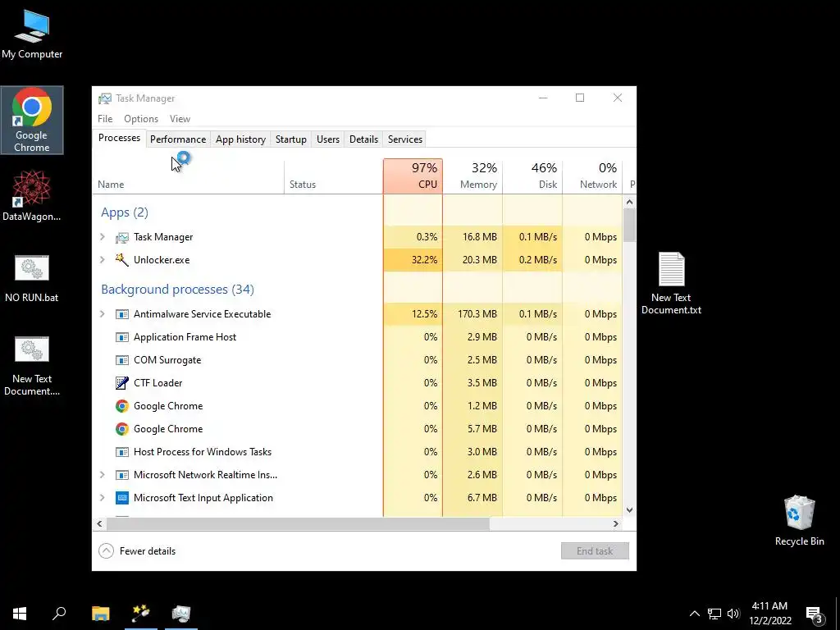Show hidden tray icons chevron
Viewport: 840px width, 630px height.
click(694, 614)
